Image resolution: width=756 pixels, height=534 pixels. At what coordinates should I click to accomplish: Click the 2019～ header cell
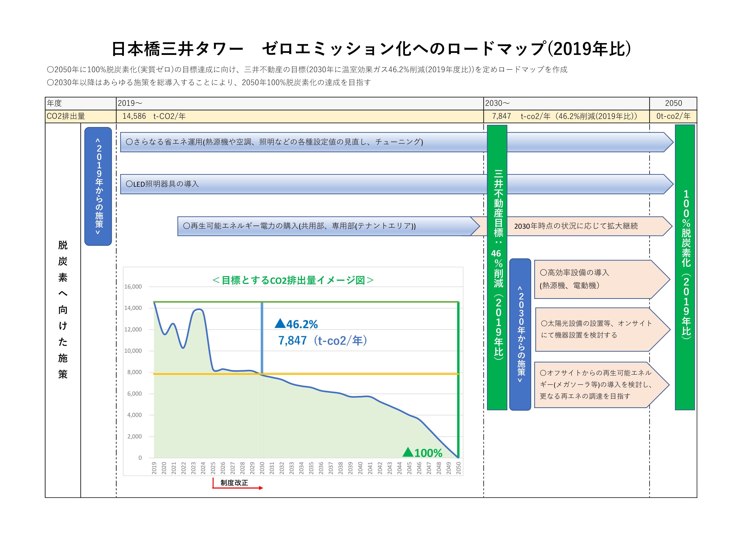[x=300, y=103]
